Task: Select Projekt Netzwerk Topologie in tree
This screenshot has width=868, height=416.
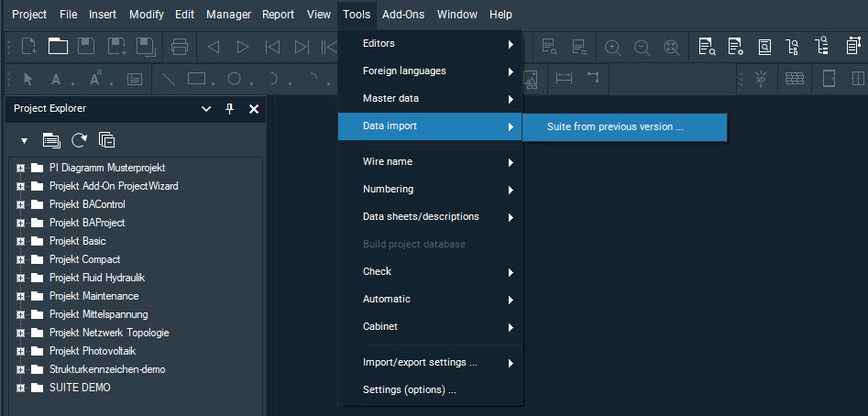Action: click(x=109, y=333)
